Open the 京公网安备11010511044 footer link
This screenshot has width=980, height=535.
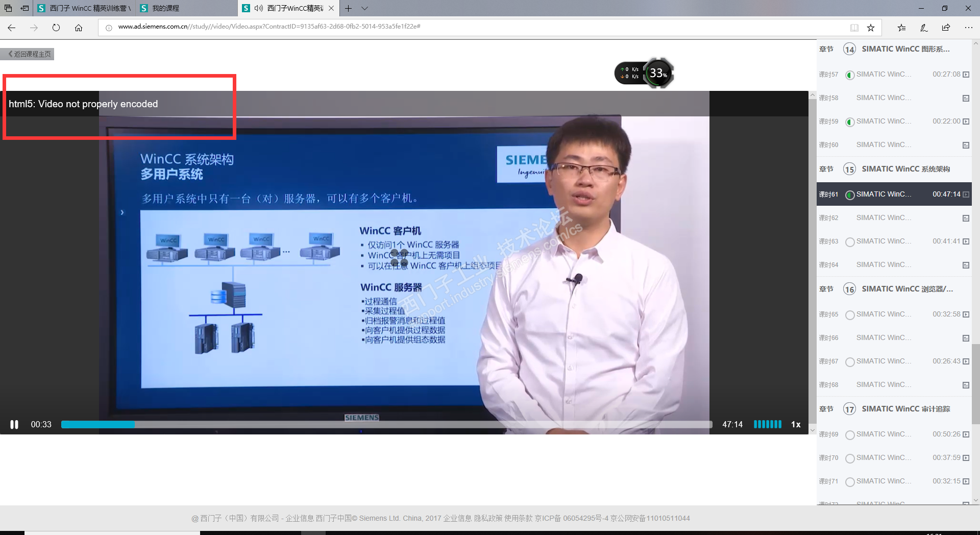(650, 518)
